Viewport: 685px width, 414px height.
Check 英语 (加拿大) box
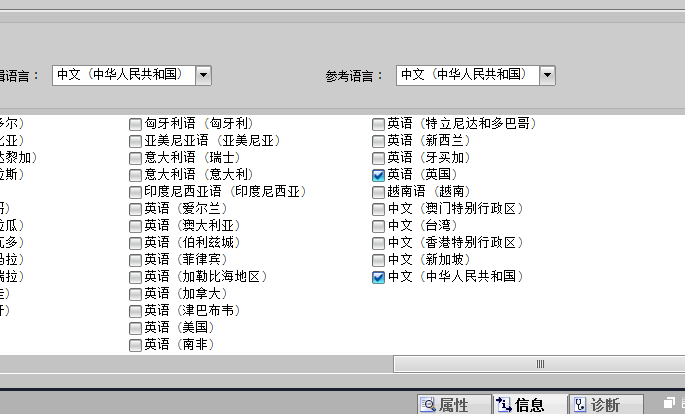[x=135, y=295]
